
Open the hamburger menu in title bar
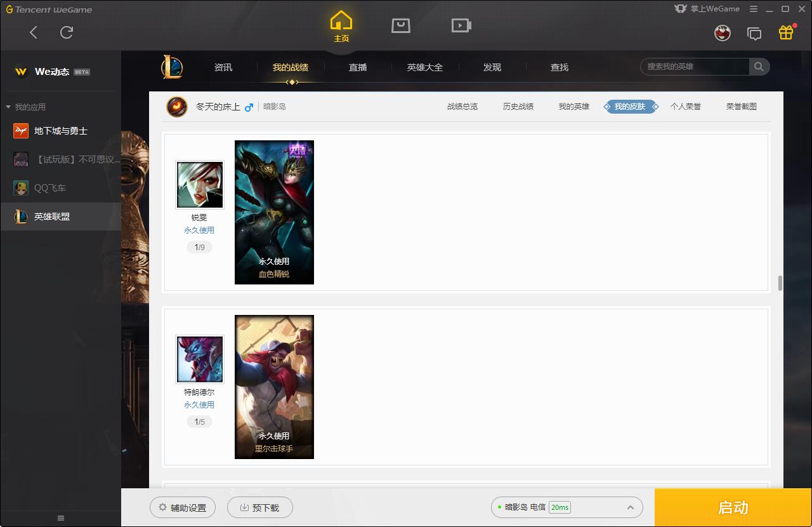click(754, 9)
